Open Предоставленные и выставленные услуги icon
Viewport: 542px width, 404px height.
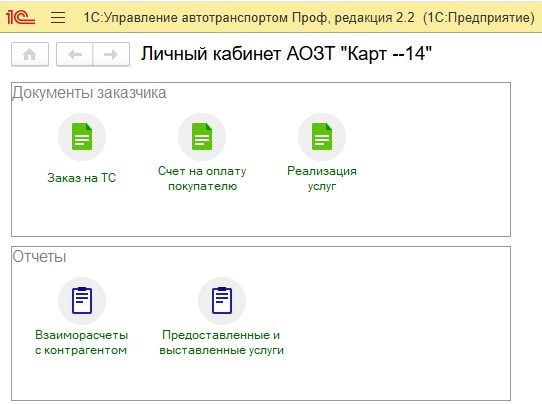pyautogui.click(x=222, y=301)
